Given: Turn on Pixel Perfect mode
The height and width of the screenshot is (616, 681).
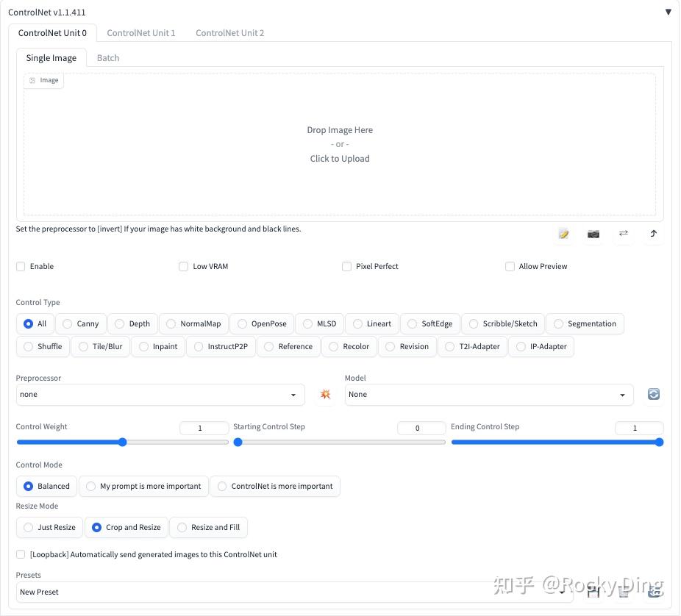Looking at the screenshot, I should pyautogui.click(x=346, y=266).
